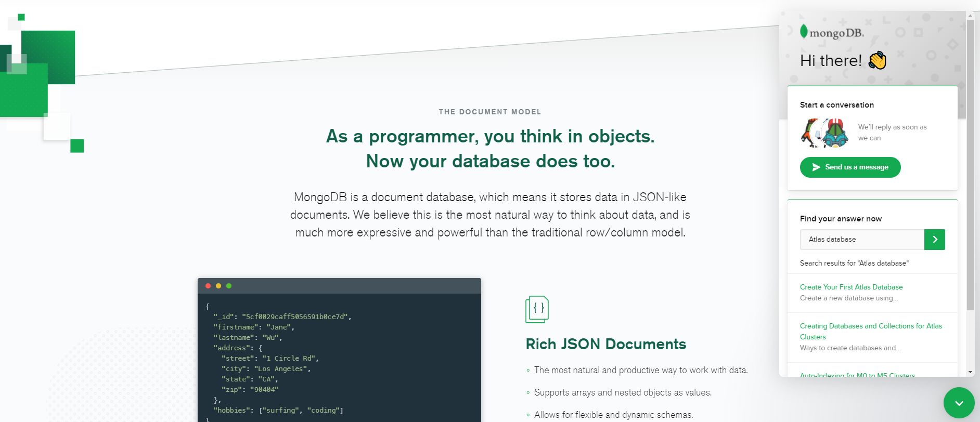Send us a message button
This screenshot has width=980, height=422.
(x=850, y=167)
